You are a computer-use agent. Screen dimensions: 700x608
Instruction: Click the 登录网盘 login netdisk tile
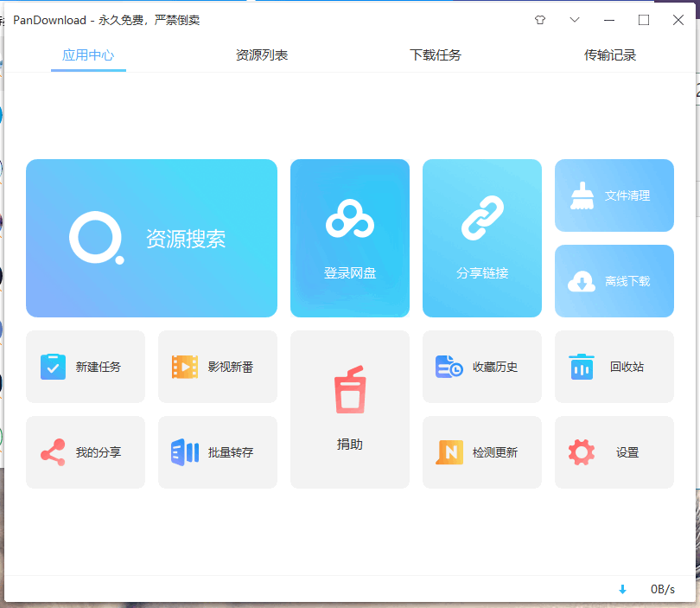click(x=349, y=238)
